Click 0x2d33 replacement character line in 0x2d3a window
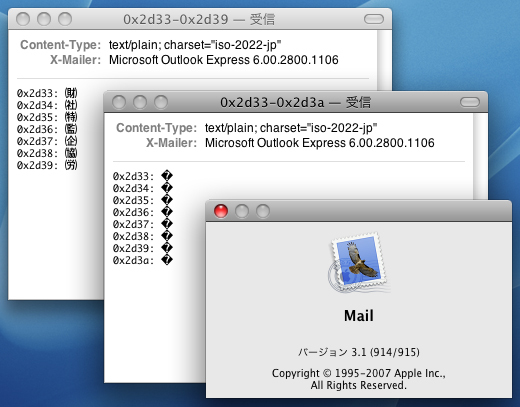Image resolution: width=520 pixels, height=407 pixels. (143, 176)
